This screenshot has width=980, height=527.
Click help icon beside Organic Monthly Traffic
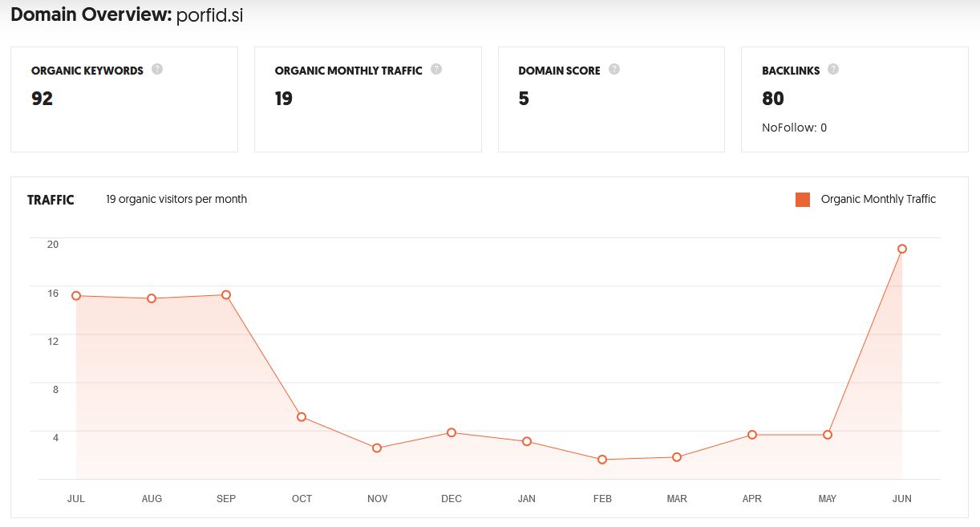(x=436, y=70)
